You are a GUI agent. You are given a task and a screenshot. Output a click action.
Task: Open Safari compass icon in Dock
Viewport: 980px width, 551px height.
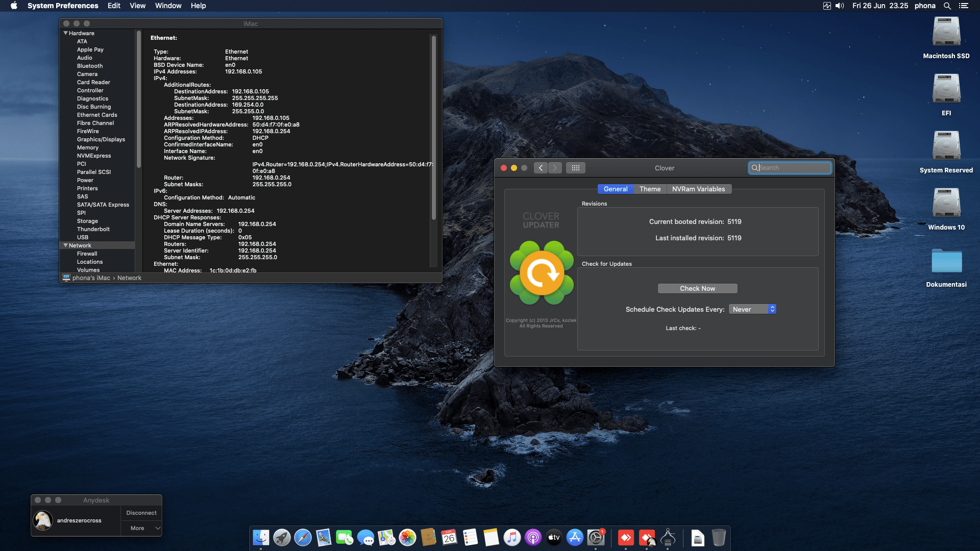pos(303,538)
